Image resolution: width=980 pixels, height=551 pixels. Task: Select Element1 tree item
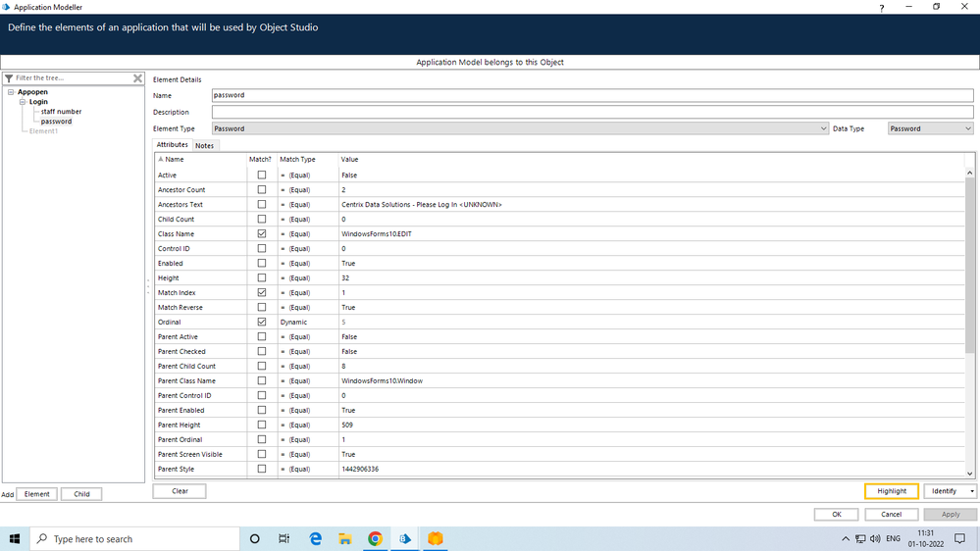43,131
